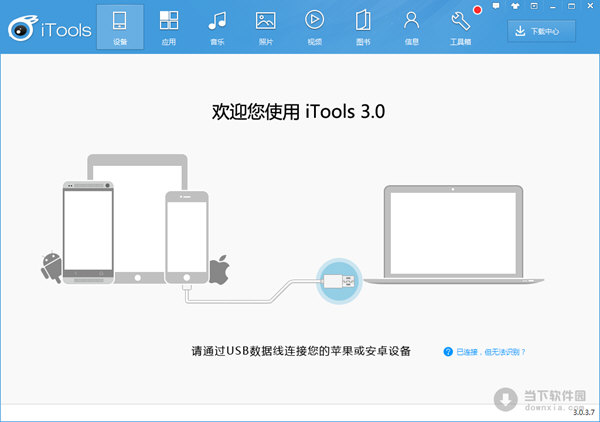Open the 下载中心 download center
Viewport: 600px width, 422px height.
(541, 31)
